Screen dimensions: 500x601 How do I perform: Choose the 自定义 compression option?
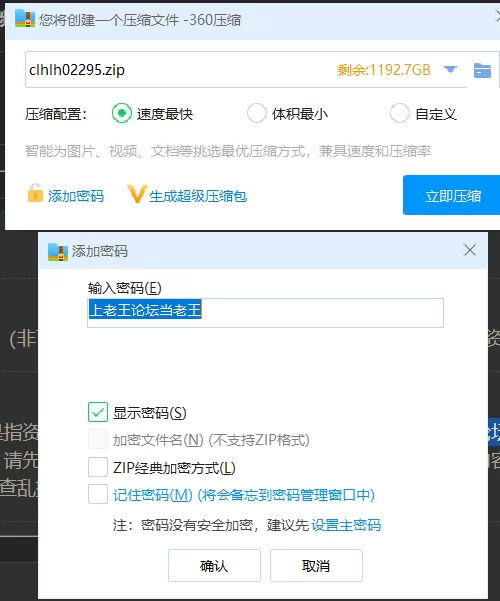[400, 113]
